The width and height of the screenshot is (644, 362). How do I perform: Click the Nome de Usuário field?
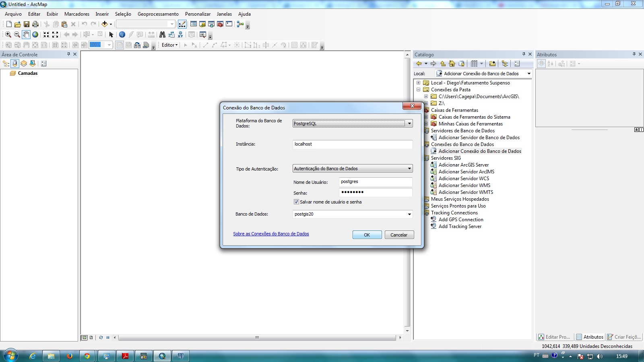[x=376, y=182]
